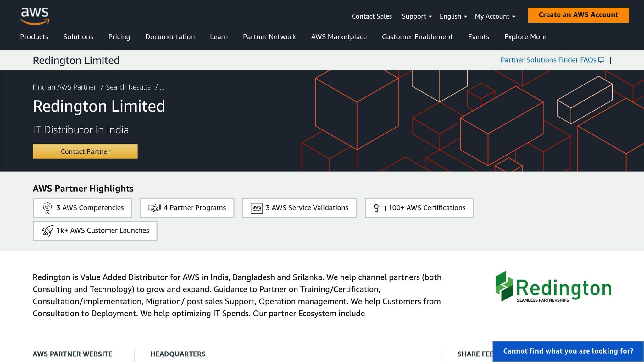
Task: Click the Contact Partner button
Action: (85, 151)
